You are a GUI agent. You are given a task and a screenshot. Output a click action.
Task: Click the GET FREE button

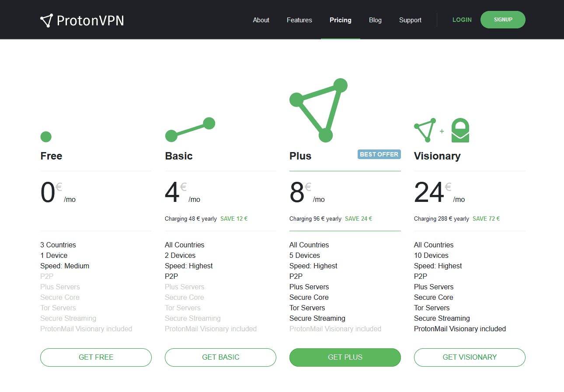96,357
